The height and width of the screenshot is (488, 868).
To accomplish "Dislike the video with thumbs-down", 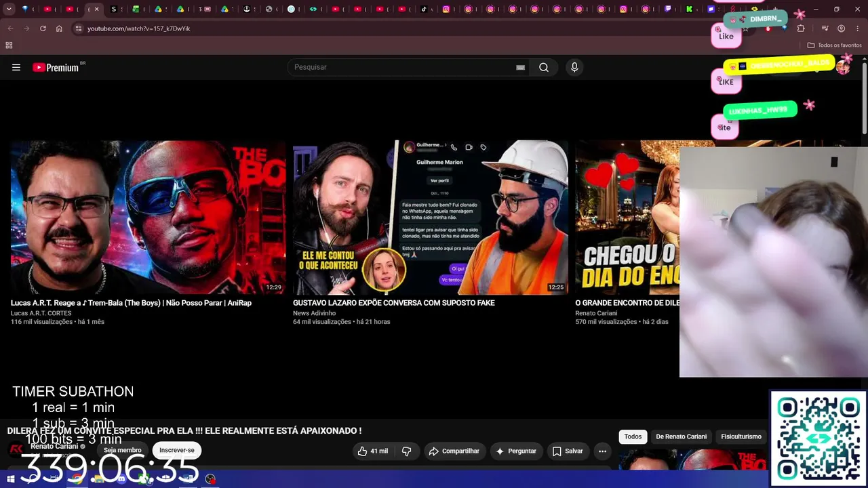I will click(407, 451).
